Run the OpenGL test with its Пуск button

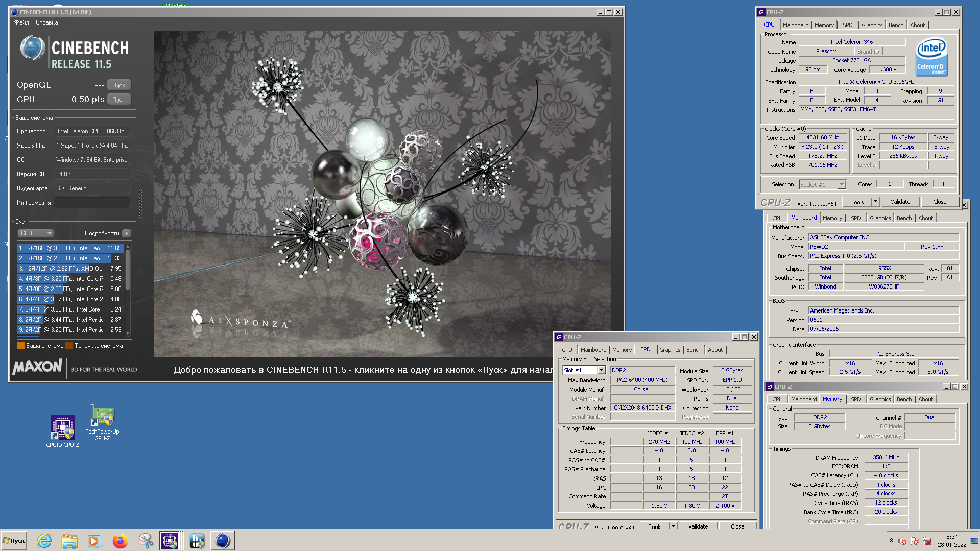click(119, 85)
